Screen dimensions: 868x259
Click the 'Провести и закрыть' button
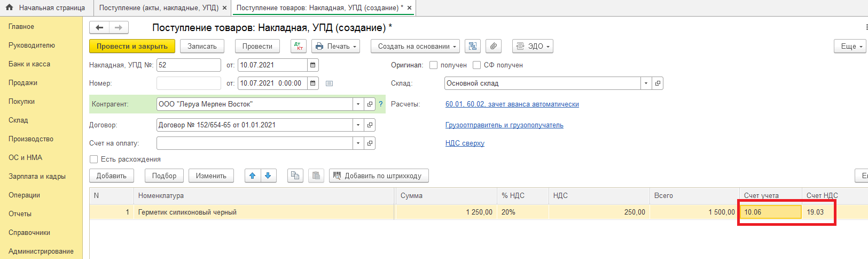coord(132,47)
